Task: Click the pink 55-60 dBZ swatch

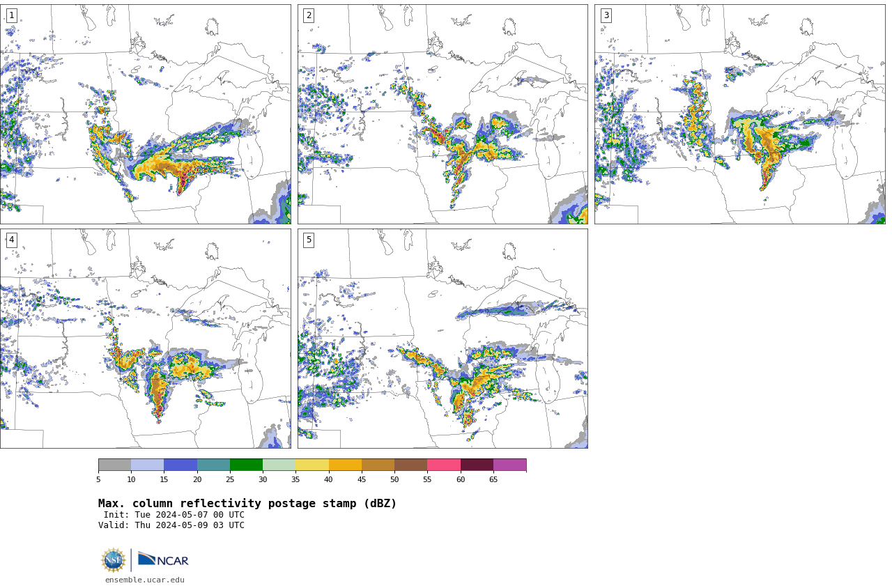Action: pos(444,465)
